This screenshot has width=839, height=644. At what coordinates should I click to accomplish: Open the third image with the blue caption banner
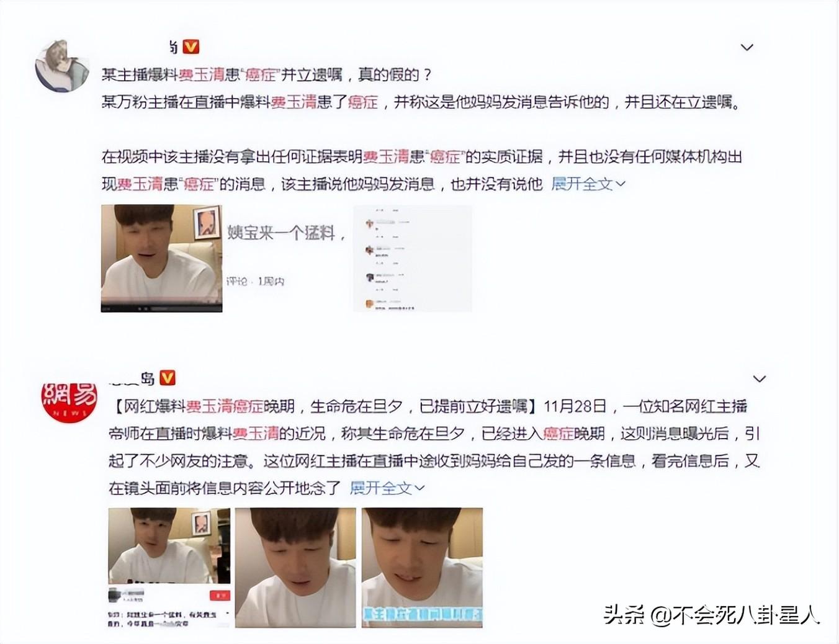(422, 568)
